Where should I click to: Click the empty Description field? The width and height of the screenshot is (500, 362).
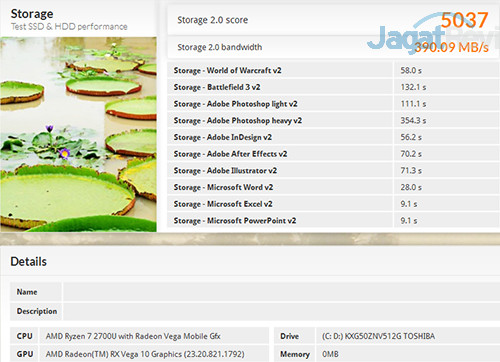click(282, 311)
